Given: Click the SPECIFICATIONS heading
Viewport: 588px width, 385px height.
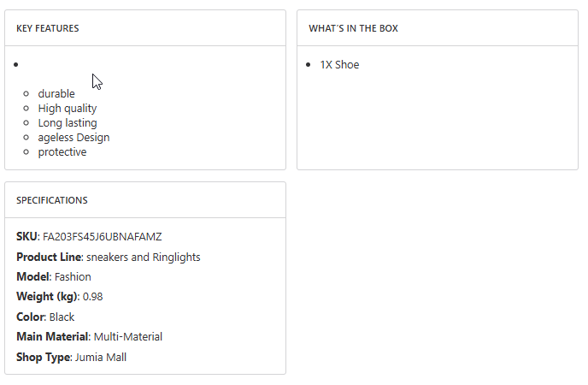Looking at the screenshot, I should (x=52, y=200).
